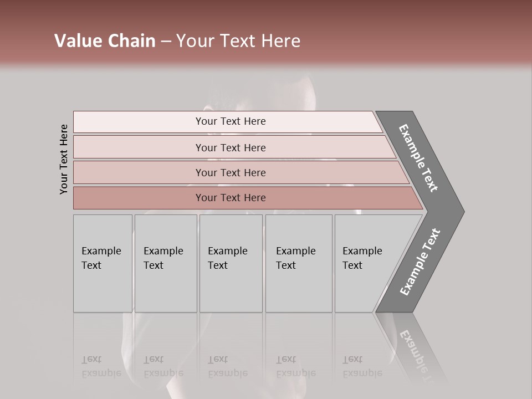Click the lower dark arrow segment "Example Text"
The height and width of the screenshot is (399, 532).
[x=419, y=262]
